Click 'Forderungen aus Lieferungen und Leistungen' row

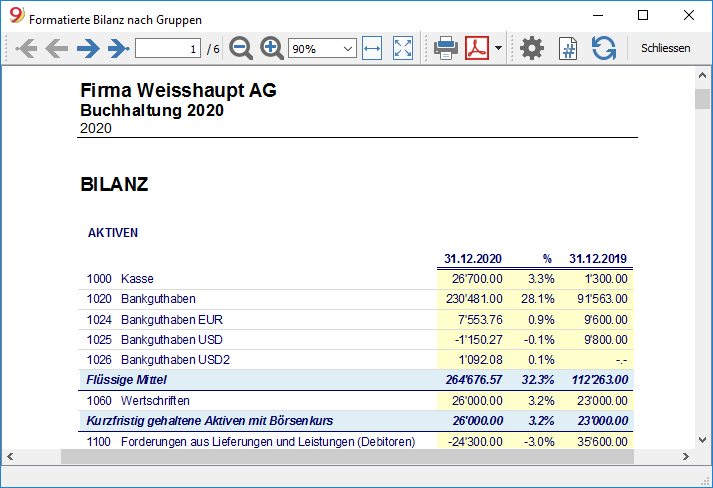[355, 441]
